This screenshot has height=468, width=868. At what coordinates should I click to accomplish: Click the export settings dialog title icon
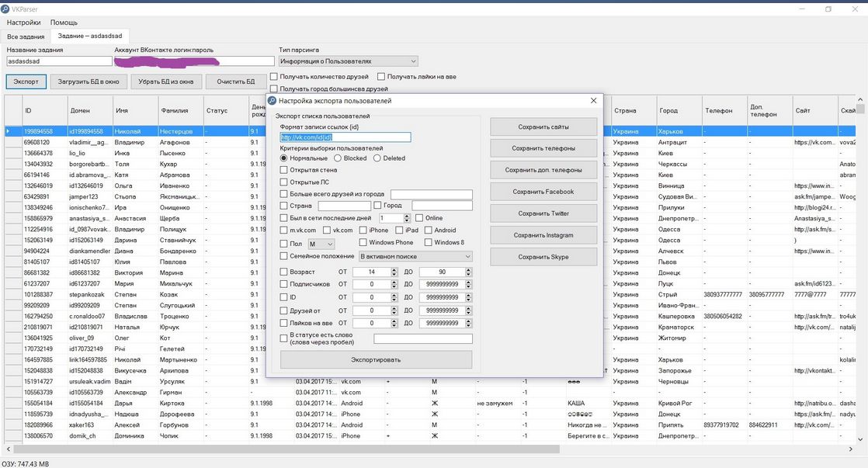(273, 101)
